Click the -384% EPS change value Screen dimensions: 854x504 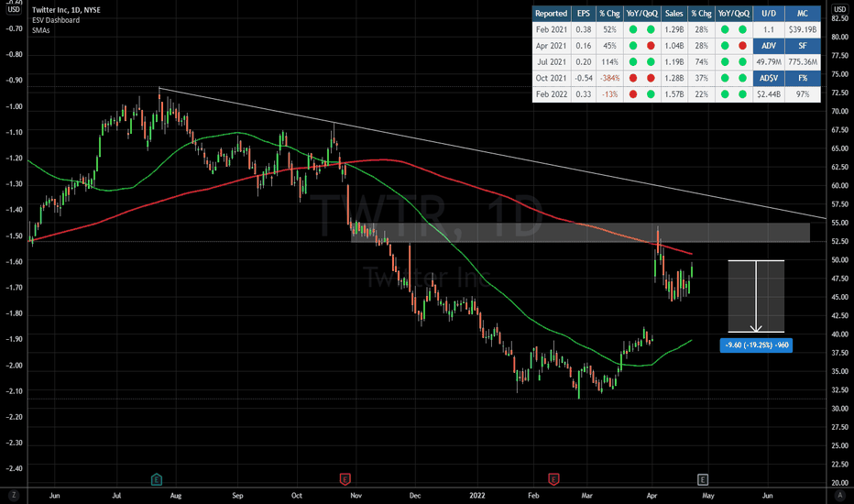pos(609,78)
